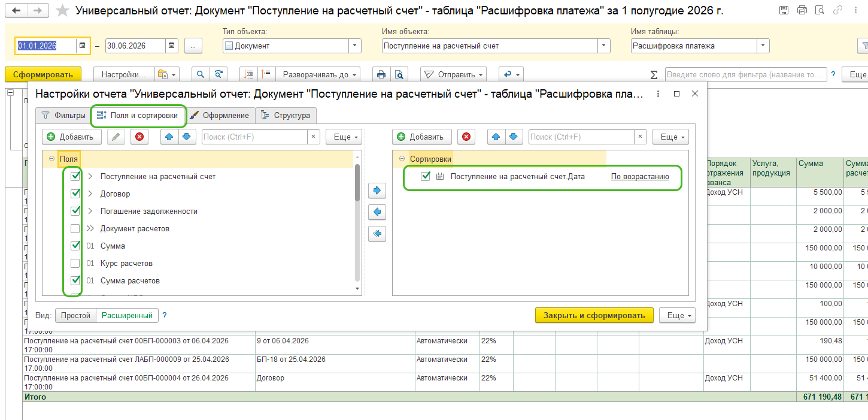Screen dimensions: 868x420
Task: Click the Сформировать button
Action: (43, 74)
